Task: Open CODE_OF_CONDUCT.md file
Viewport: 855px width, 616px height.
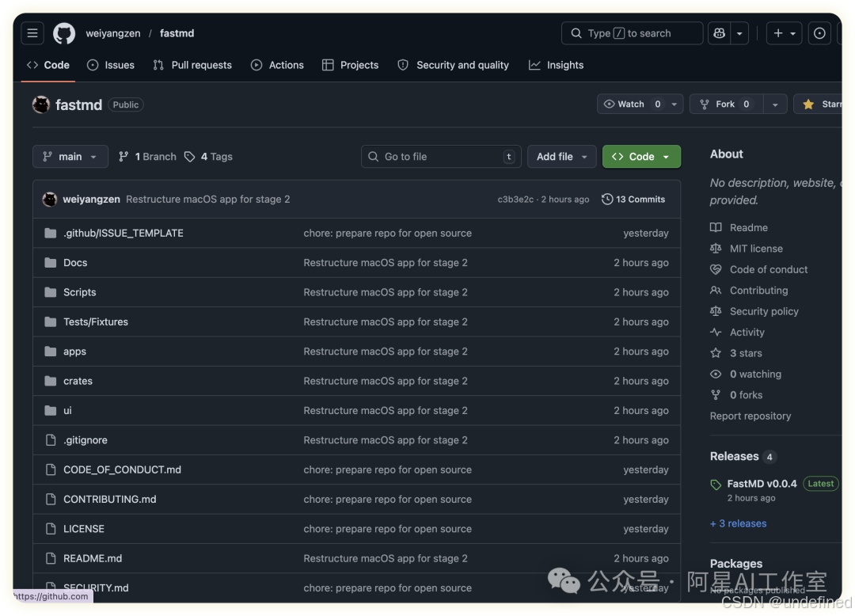Action: pyautogui.click(x=122, y=470)
